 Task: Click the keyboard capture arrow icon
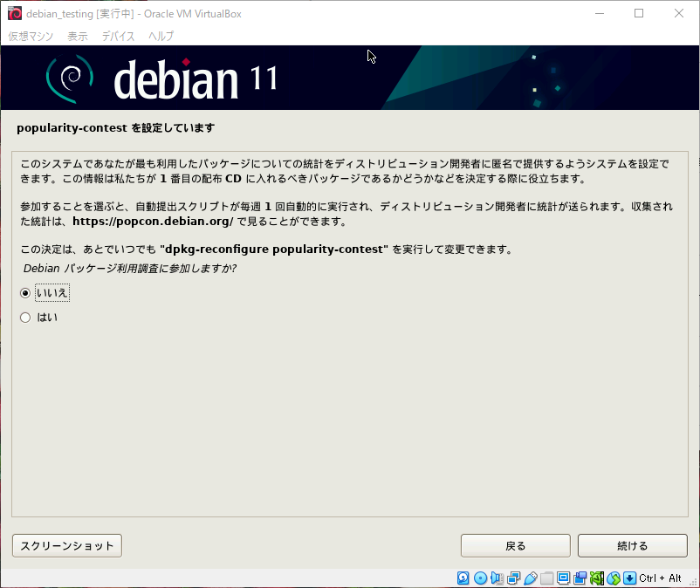point(630,578)
